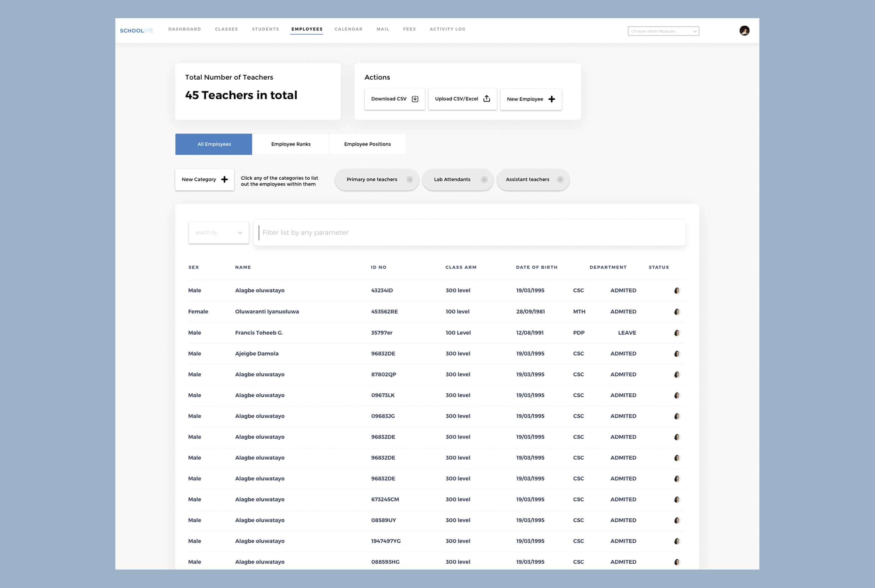This screenshot has height=588, width=875.
Task: Click the SEX column header
Action: click(x=193, y=267)
